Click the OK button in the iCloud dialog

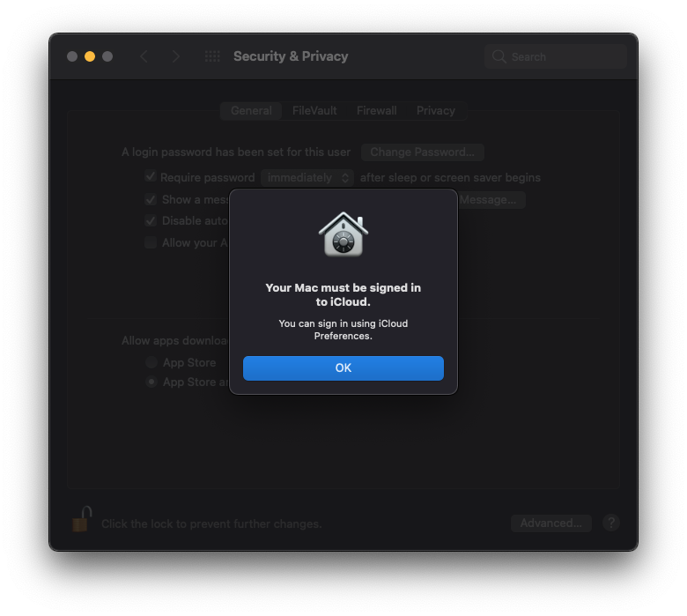pyautogui.click(x=343, y=367)
